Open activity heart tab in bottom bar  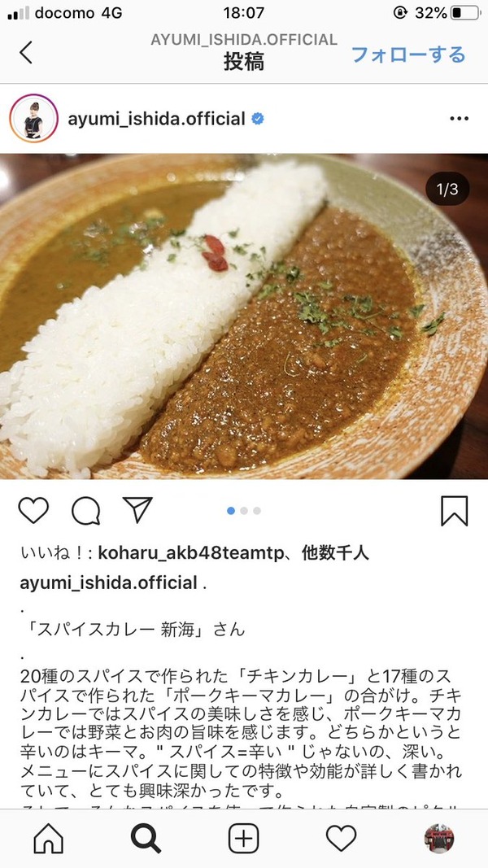click(341, 838)
